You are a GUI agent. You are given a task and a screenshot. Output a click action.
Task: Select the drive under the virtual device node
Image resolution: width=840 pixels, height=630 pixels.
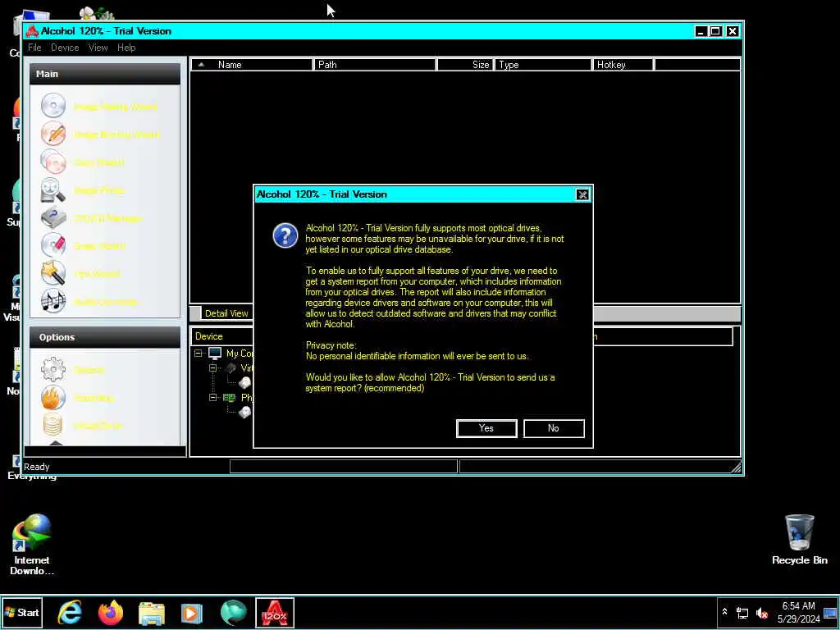click(x=244, y=382)
